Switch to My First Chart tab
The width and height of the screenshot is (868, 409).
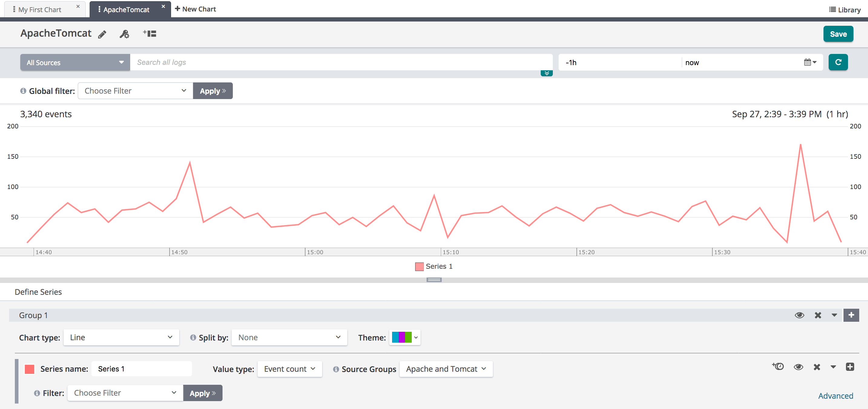[40, 9]
